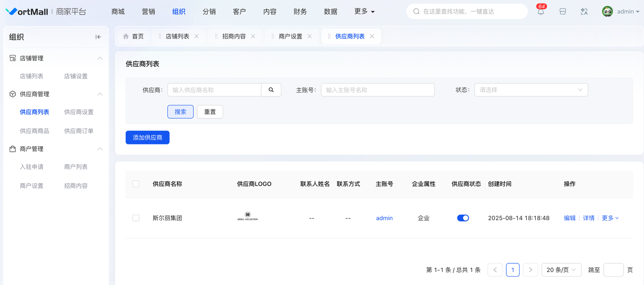
Task: Open the 20 条/页 page size selector
Action: (561, 270)
